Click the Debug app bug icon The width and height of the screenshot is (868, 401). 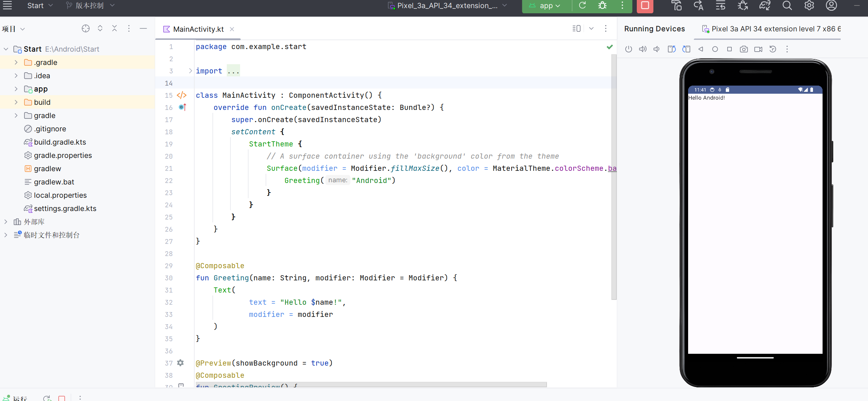click(602, 5)
